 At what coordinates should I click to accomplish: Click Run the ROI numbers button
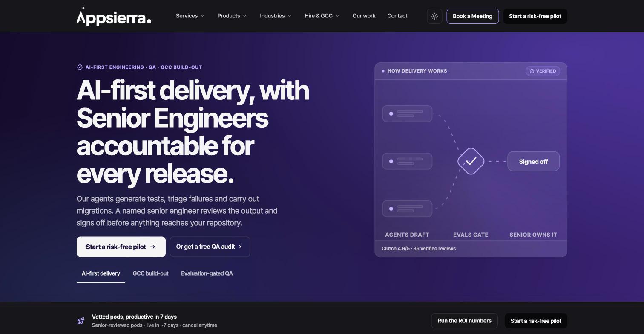[x=464, y=321]
